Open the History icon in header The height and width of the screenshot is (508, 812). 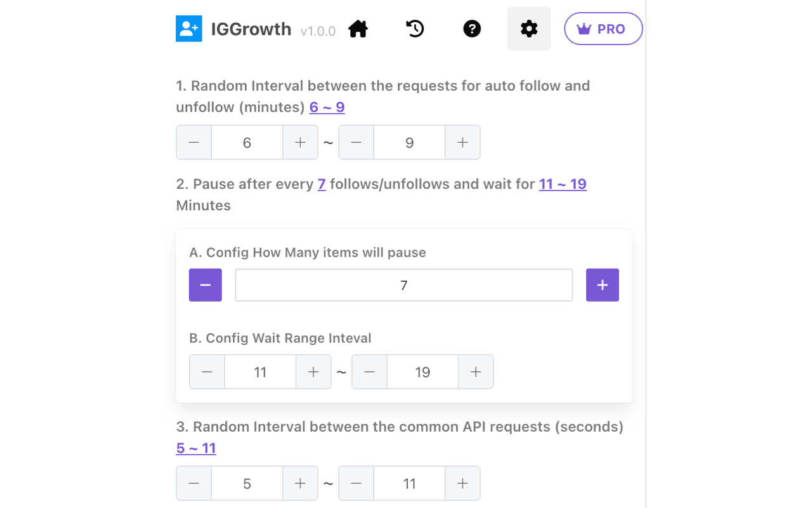(415, 29)
